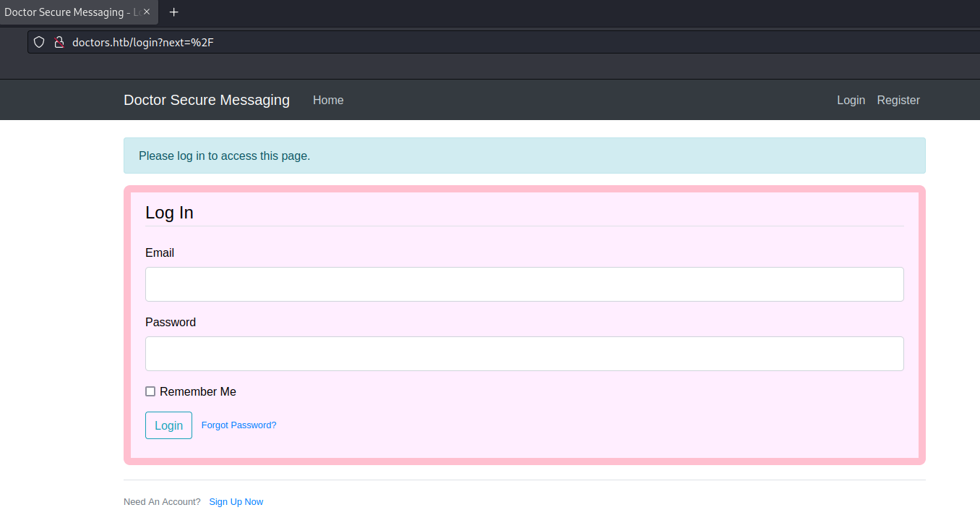This screenshot has height=523, width=980.
Task: Click the 'Log In' form heading
Action: (169, 213)
